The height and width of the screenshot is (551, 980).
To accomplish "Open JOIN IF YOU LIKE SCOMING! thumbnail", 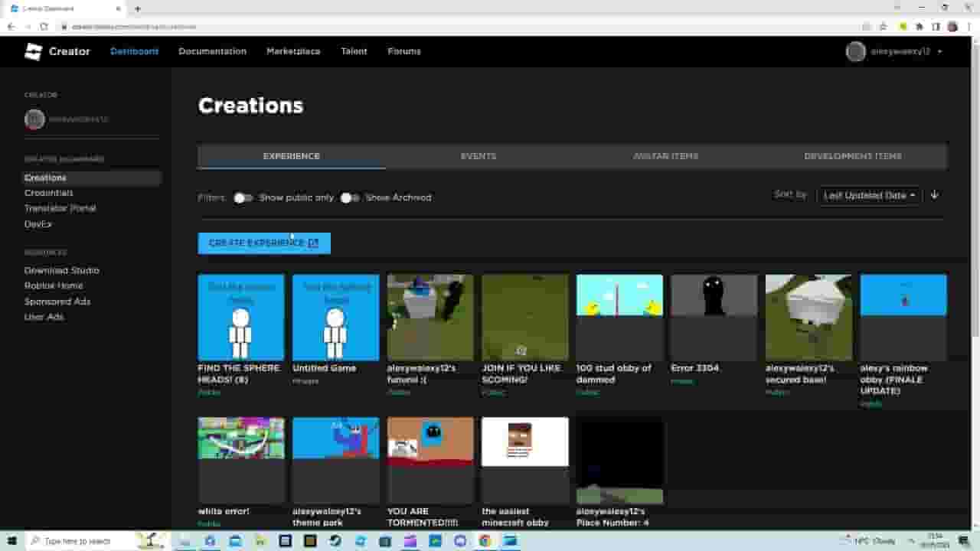I will pyautogui.click(x=525, y=318).
